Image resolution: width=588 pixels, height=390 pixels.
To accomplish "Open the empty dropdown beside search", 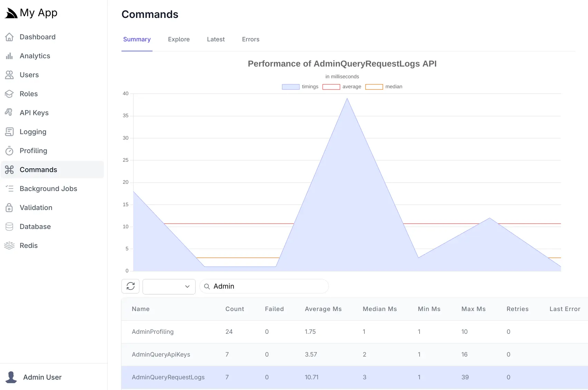I will pyautogui.click(x=169, y=287).
